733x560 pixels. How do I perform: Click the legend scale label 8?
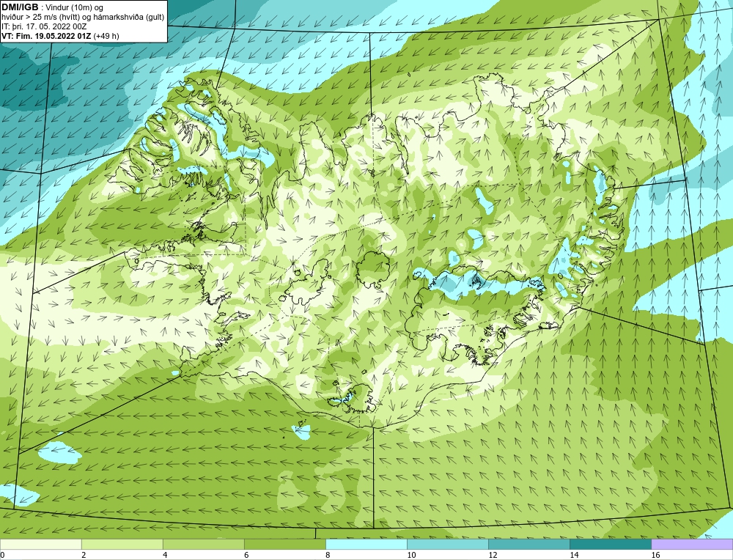point(328,555)
